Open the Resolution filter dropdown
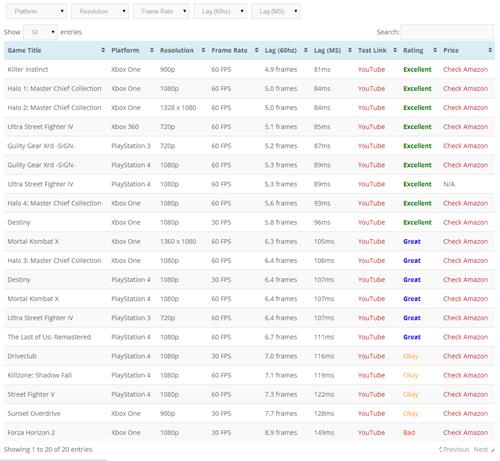 tap(100, 11)
